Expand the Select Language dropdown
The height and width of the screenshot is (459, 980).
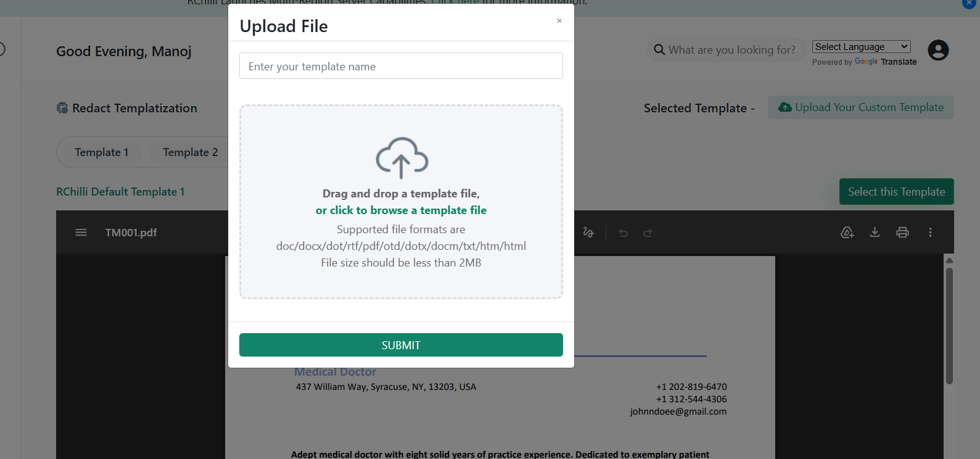click(x=861, y=47)
